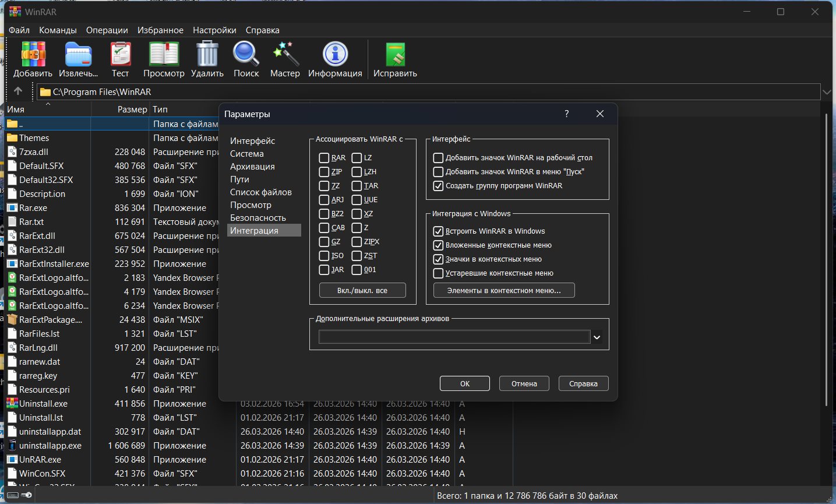
Task: Open the Настройки menu
Action: coord(214,30)
